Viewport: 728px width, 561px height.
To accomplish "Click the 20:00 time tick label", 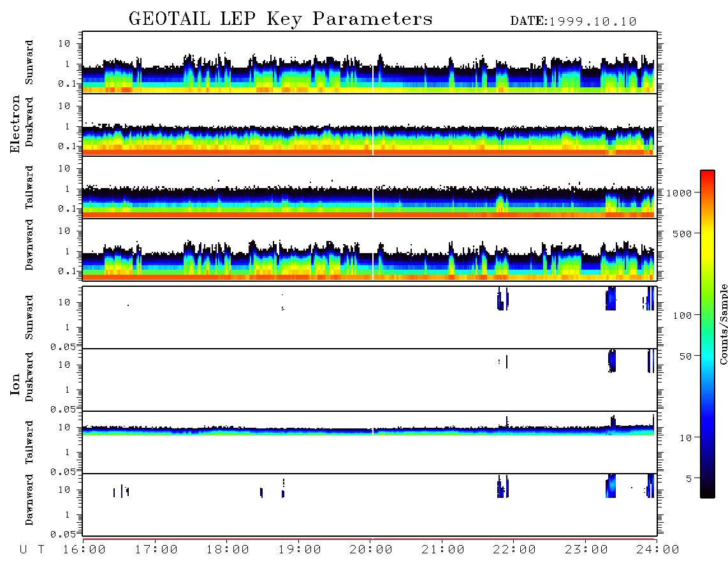I will tap(372, 550).
